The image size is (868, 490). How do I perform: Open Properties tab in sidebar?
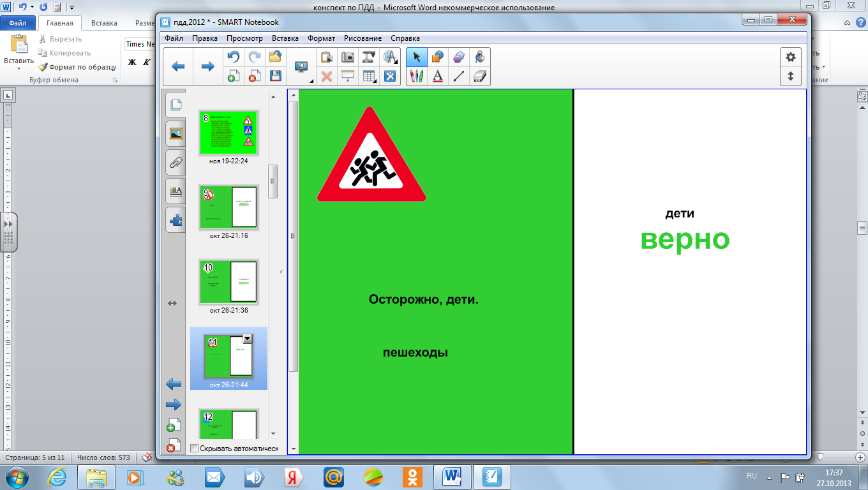(x=175, y=191)
